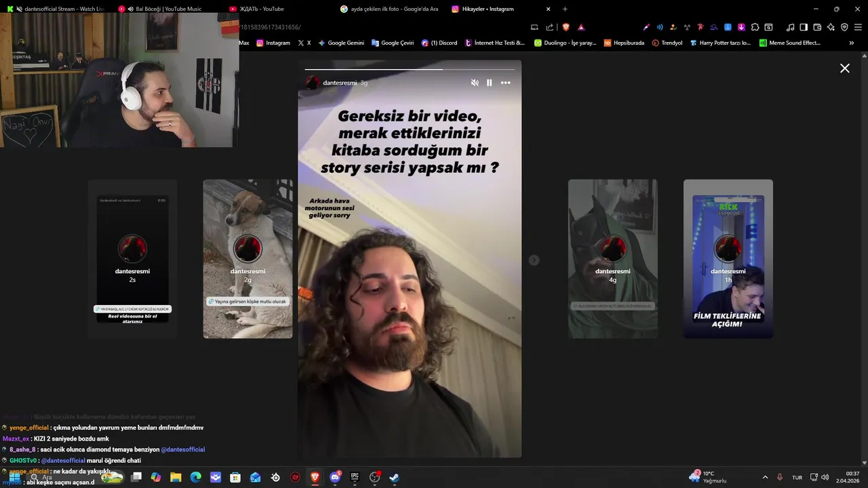Screen dimensions: 868x488
Task: Open the 'Film tekliflerine açığım' story thumbnail
Action: [x=728, y=259]
